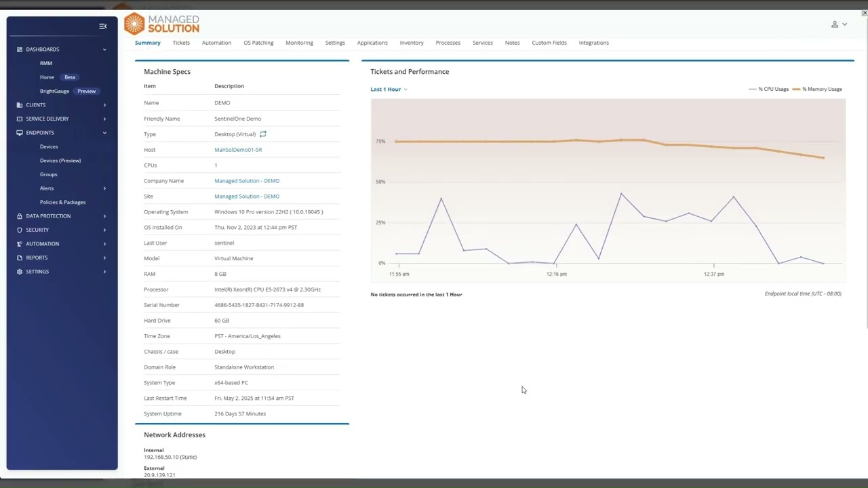Open Devices under Endpoints
Image resolution: width=868 pixels, height=488 pixels.
(49, 146)
